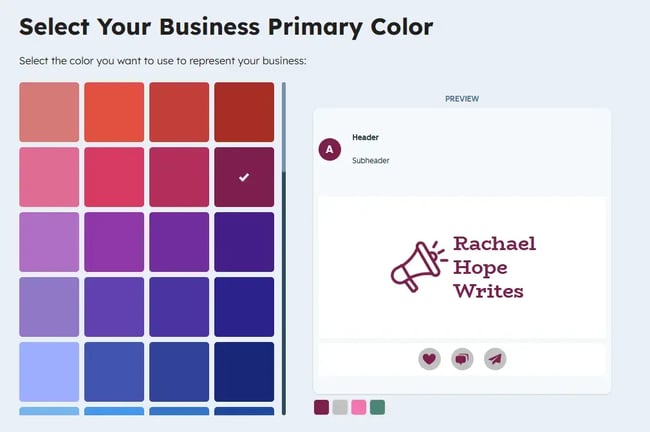
Task: Choose the bright orange-red swatch in the top row
Action: (114, 112)
